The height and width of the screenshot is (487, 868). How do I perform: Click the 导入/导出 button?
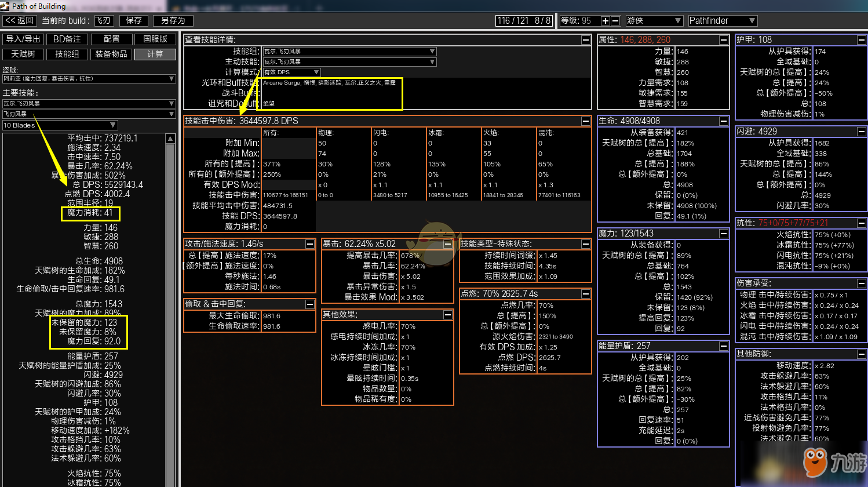click(x=23, y=39)
